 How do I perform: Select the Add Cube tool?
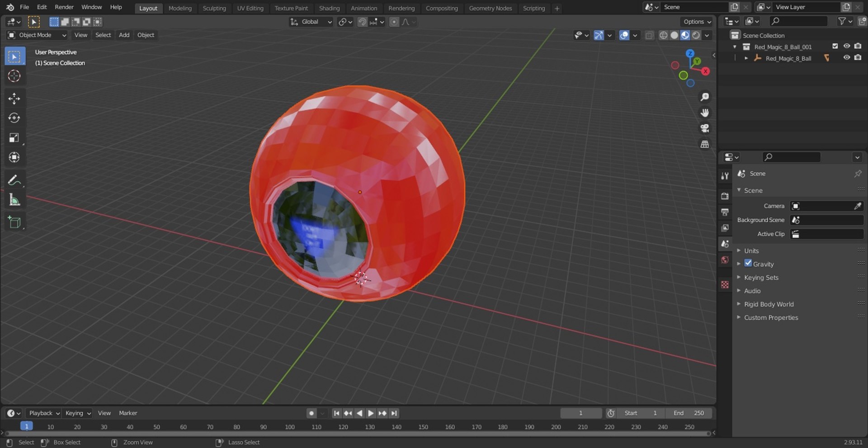tap(14, 222)
